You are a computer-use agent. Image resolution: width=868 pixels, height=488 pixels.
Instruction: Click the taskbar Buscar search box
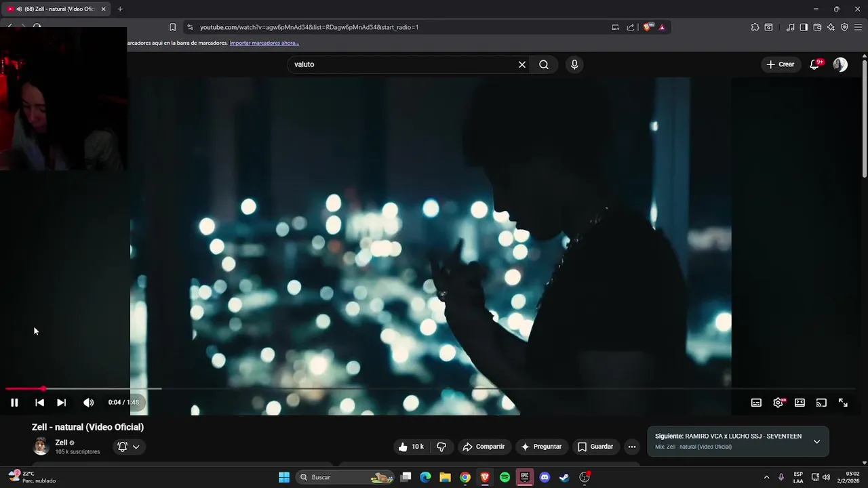pyautogui.click(x=346, y=477)
